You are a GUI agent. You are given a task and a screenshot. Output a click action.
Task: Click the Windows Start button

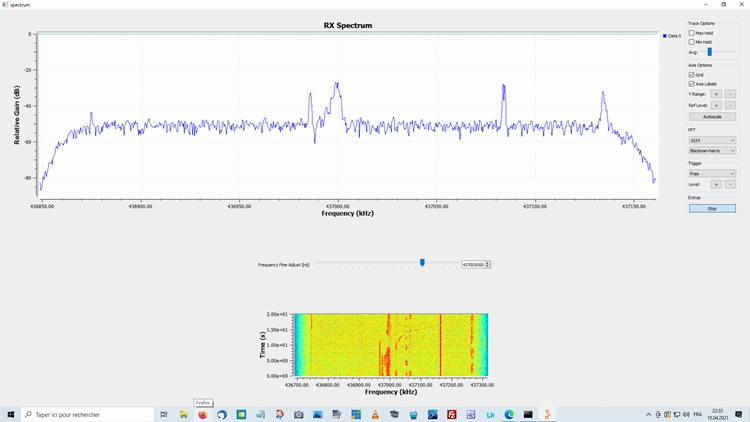(x=10, y=414)
